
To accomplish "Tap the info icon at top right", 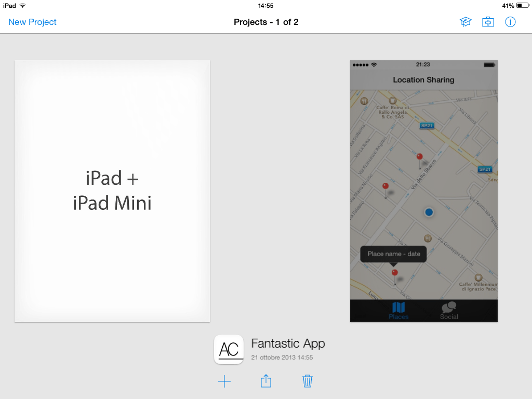I will point(510,22).
